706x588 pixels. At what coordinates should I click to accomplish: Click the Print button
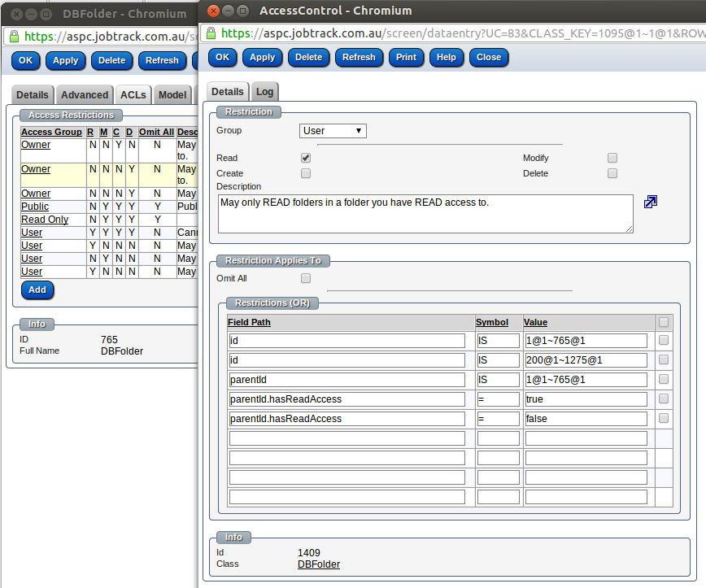tap(406, 57)
